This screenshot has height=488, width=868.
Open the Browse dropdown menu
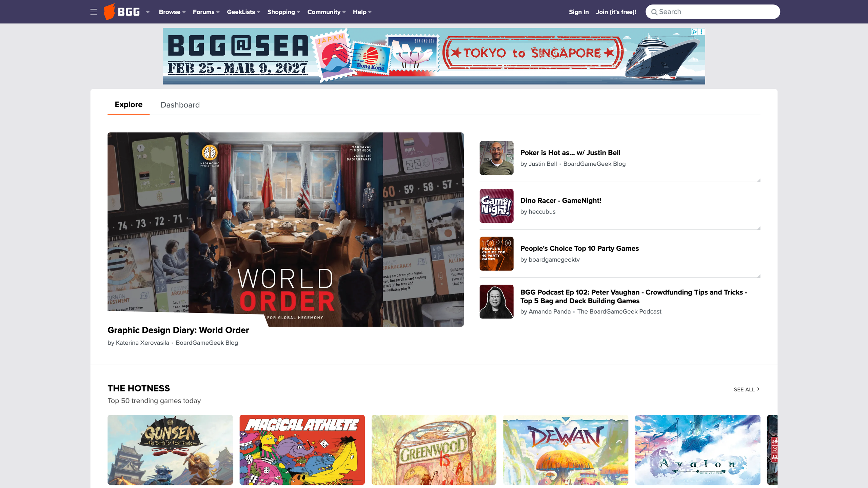coord(172,12)
